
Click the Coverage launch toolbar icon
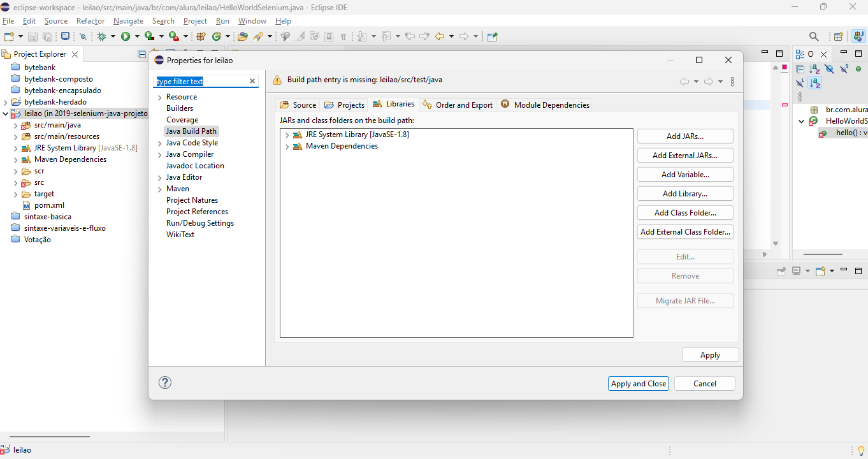[150, 36]
